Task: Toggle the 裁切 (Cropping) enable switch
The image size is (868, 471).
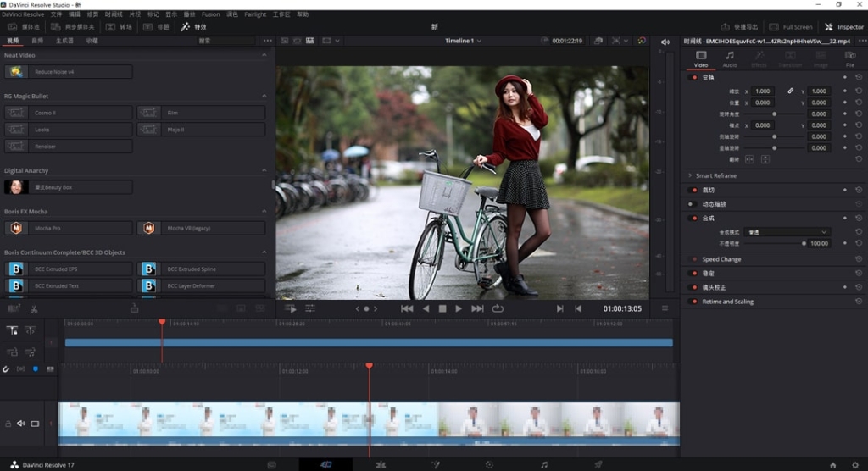Action: pos(694,190)
